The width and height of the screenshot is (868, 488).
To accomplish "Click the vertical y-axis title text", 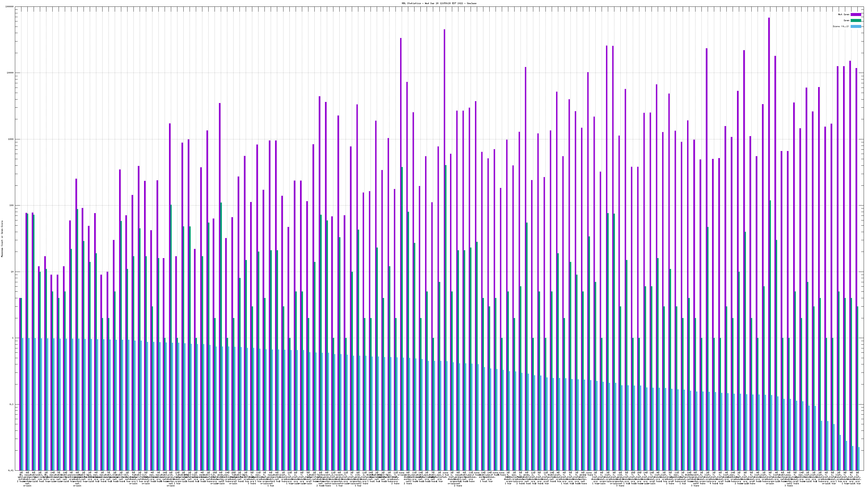I will point(2,239).
